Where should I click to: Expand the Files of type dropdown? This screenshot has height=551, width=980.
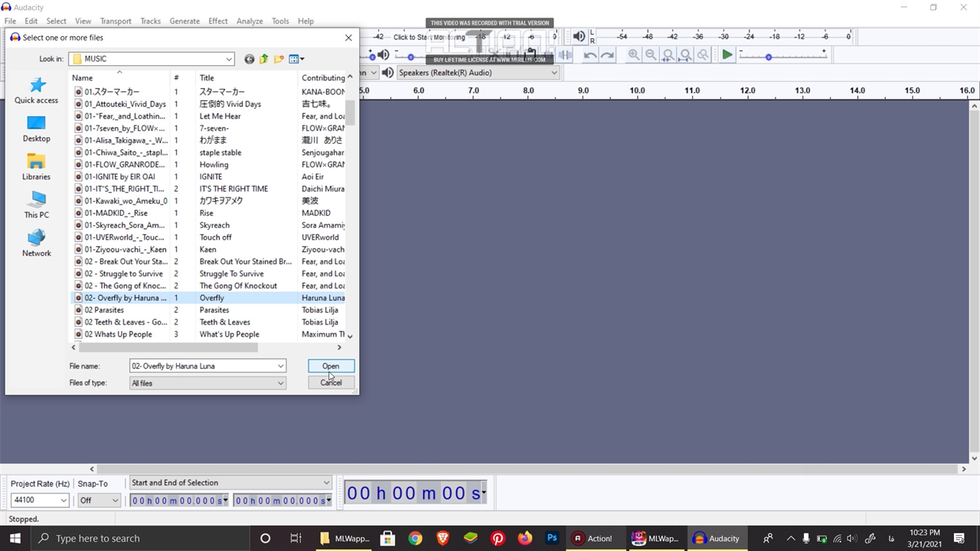280,383
